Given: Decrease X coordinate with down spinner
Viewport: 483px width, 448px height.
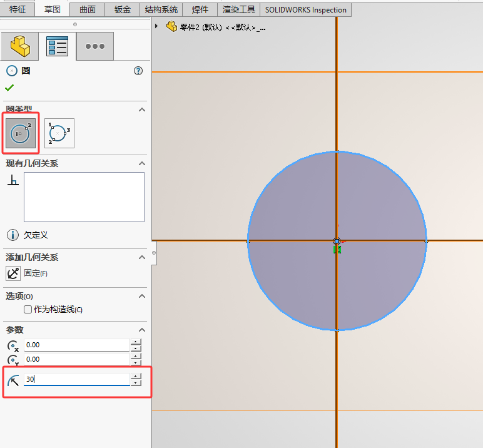Looking at the screenshot, I should click(136, 348).
